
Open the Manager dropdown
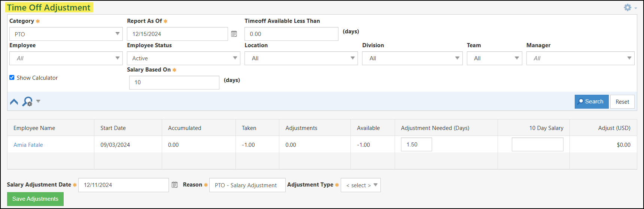[x=580, y=58]
